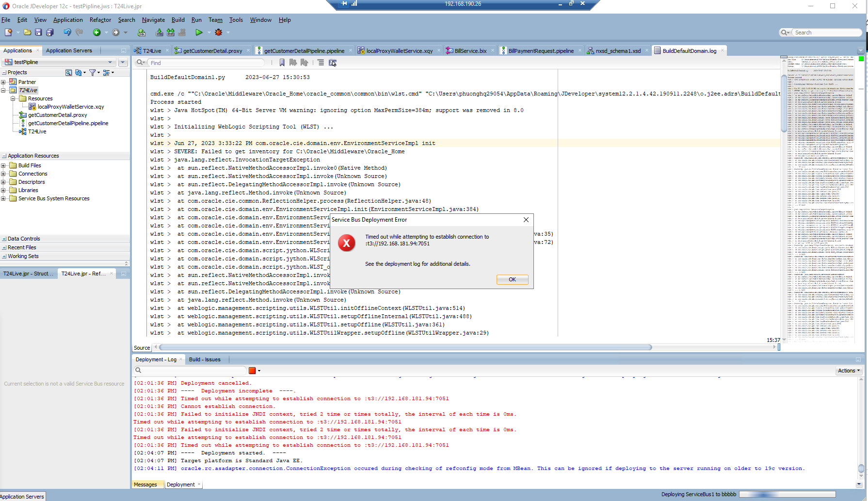The image size is (868, 501).
Task: Click OK in Service Bus Deployment Error dialog
Action: (512, 279)
